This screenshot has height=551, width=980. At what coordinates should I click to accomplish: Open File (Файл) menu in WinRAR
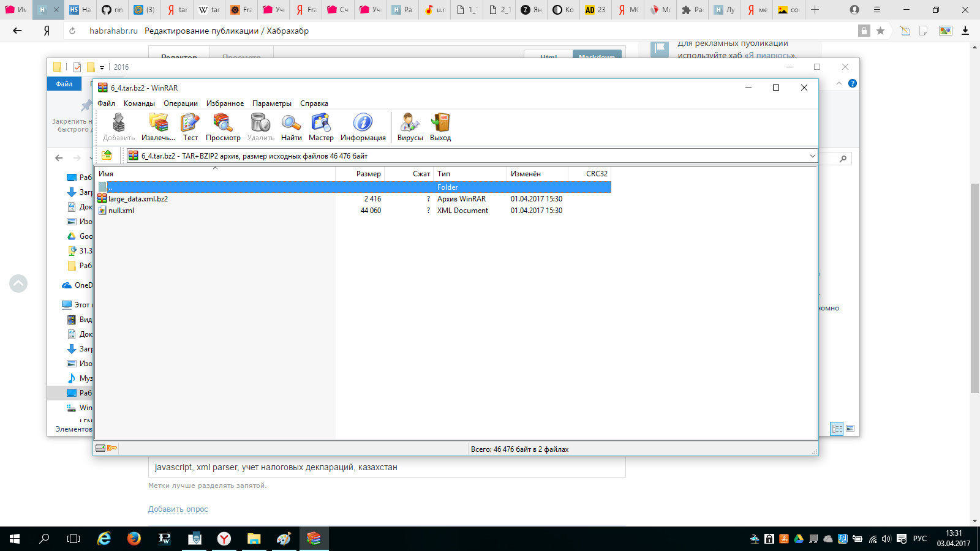coord(106,103)
